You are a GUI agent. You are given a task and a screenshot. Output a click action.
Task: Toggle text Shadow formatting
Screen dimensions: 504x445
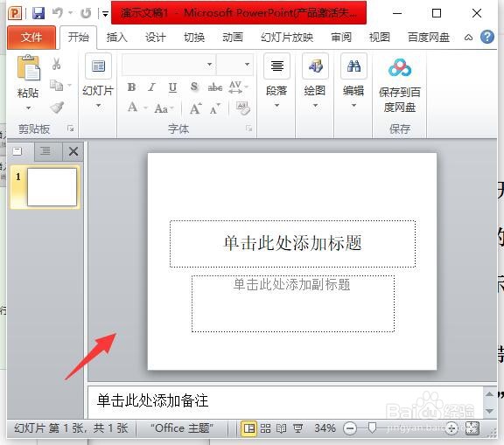[x=194, y=87]
